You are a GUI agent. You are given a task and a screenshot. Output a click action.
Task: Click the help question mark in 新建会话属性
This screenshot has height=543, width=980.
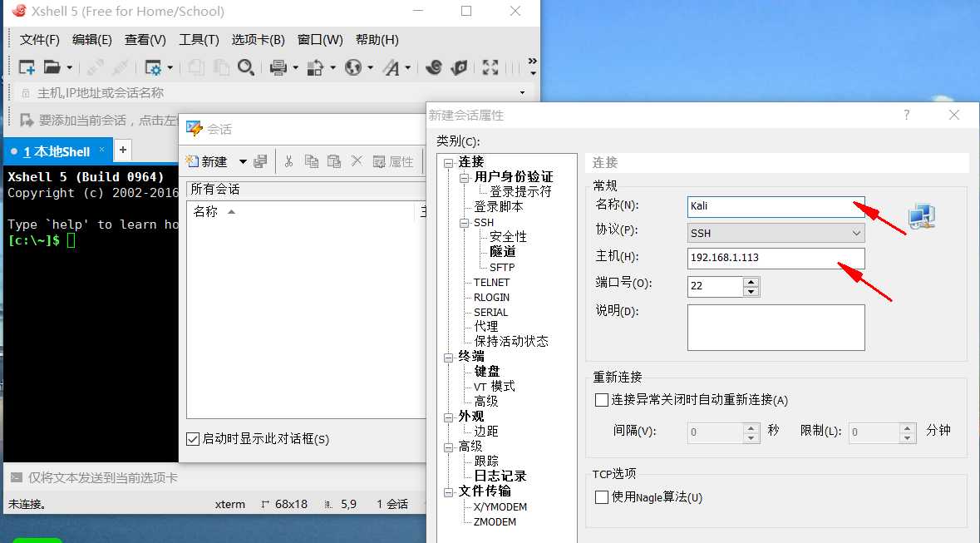[906, 115]
